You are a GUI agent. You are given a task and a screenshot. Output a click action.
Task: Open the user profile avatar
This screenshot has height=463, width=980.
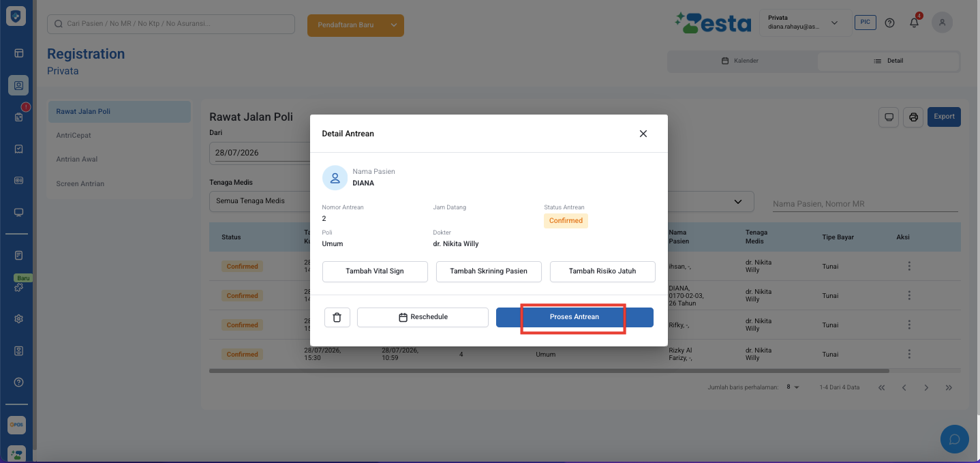click(943, 23)
